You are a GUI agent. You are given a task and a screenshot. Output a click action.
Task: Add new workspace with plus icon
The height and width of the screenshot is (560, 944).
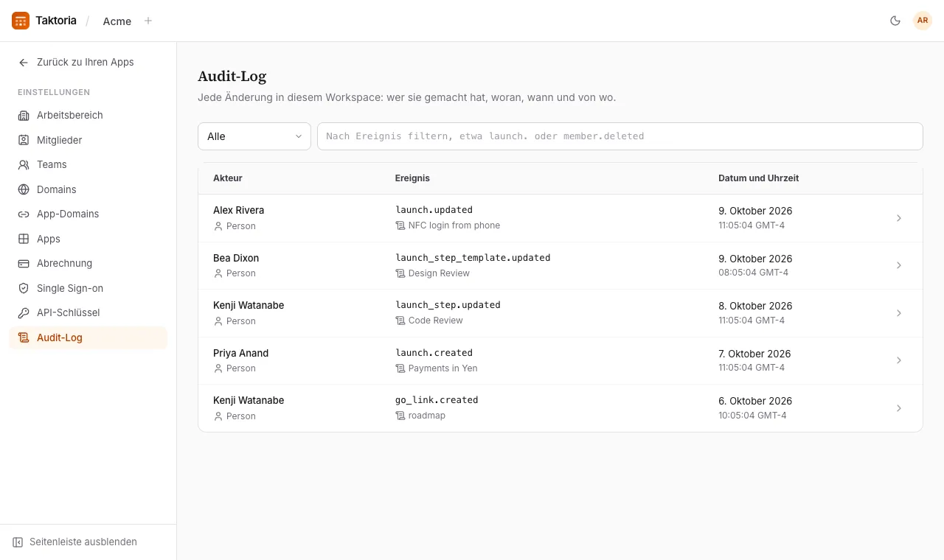click(148, 21)
